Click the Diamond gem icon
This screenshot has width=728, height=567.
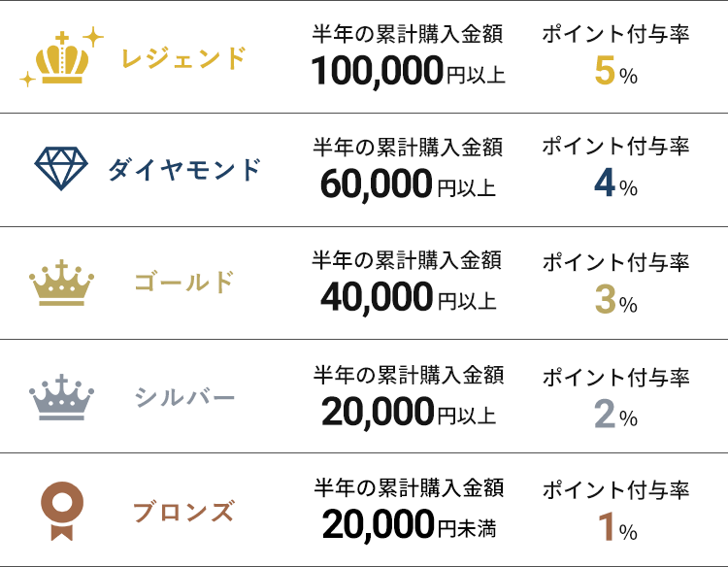(61, 169)
